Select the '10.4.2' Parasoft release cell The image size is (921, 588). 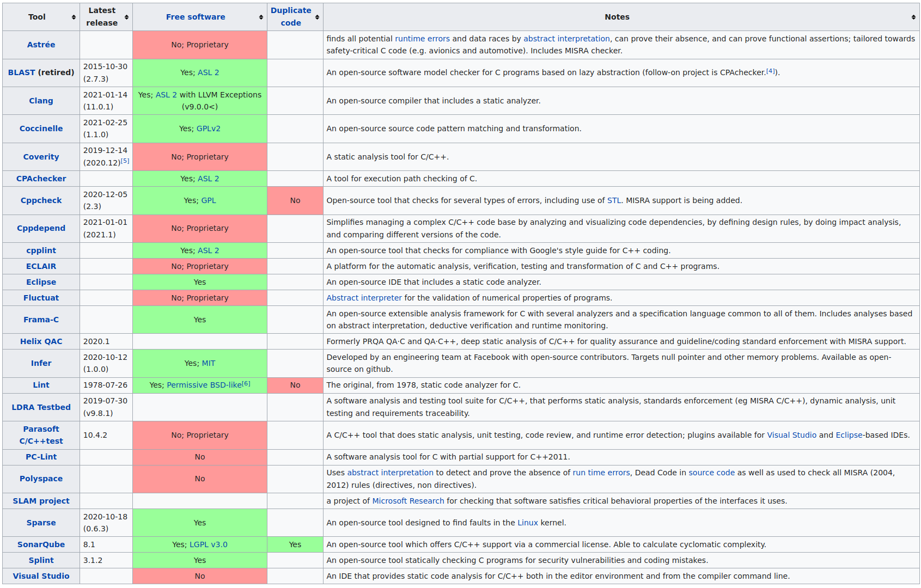point(106,435)
